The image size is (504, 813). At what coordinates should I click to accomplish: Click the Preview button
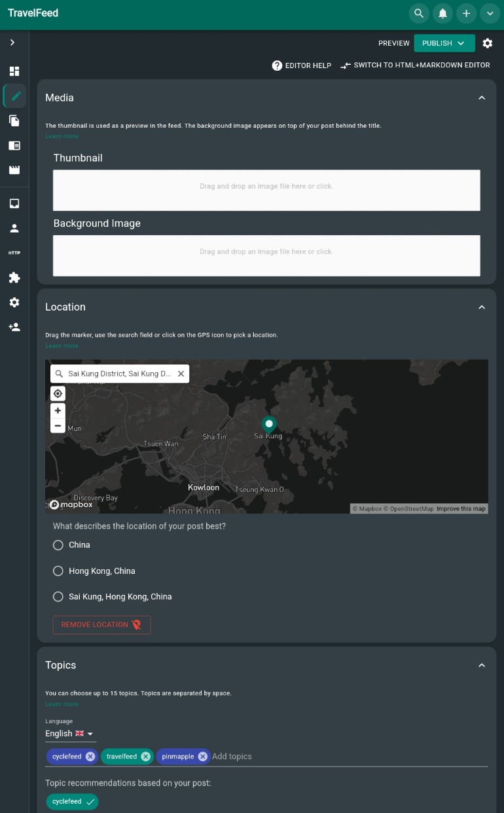[394, 43]
